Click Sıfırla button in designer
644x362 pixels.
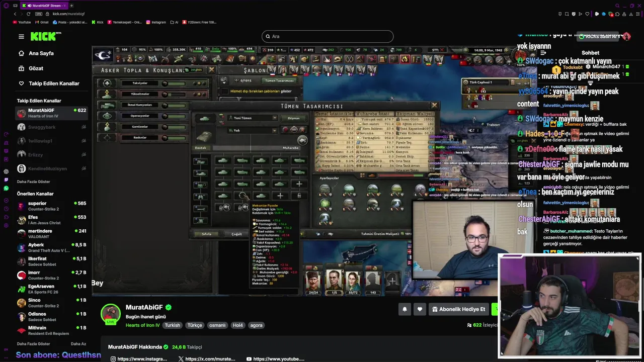click(207, 234)
